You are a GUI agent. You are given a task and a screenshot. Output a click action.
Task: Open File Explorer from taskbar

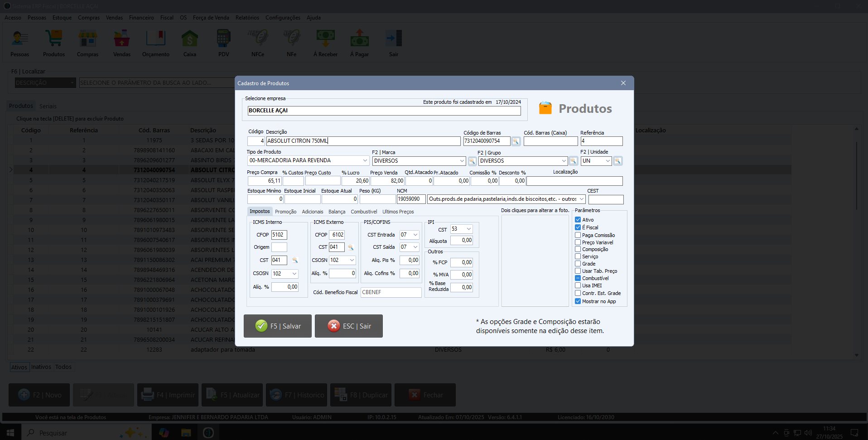pos(186,433)
